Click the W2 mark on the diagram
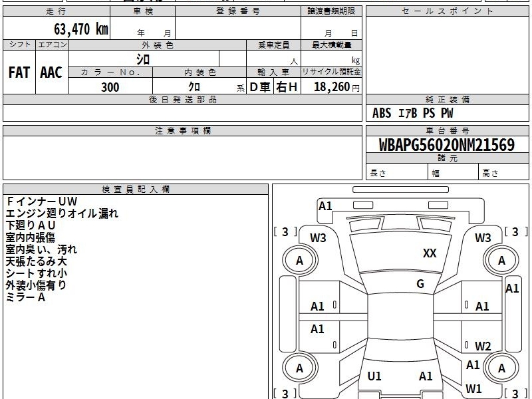Screen dimensions: 532x399 (x=483, y=346)
